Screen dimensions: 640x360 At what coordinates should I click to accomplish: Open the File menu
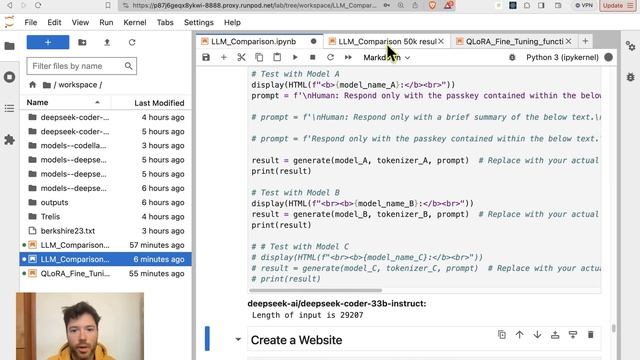[x=31, y=22]
